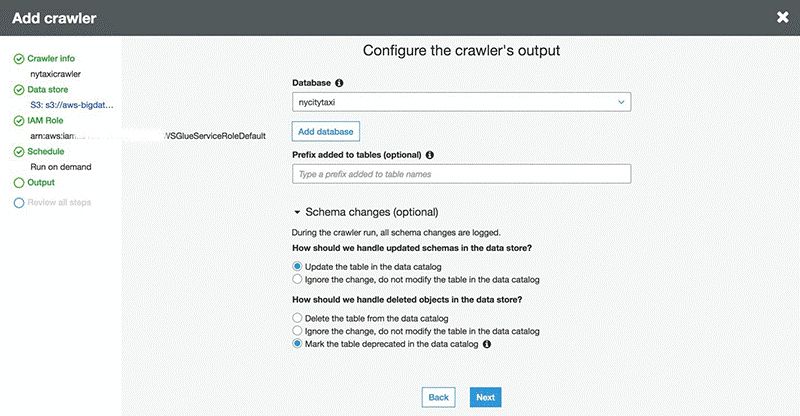800x416 pixels.
Task: Select Delete the table from the data catalog
Action: [x=297, y=318]
